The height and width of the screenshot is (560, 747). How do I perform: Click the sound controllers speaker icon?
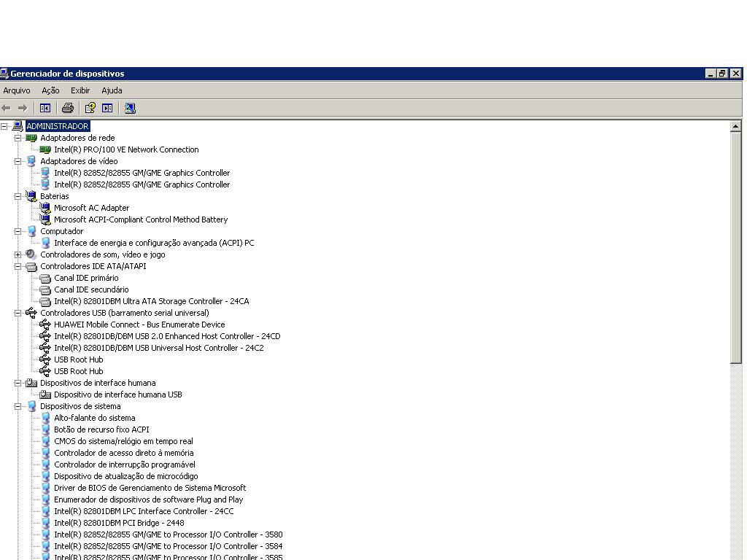coord(31,254)
